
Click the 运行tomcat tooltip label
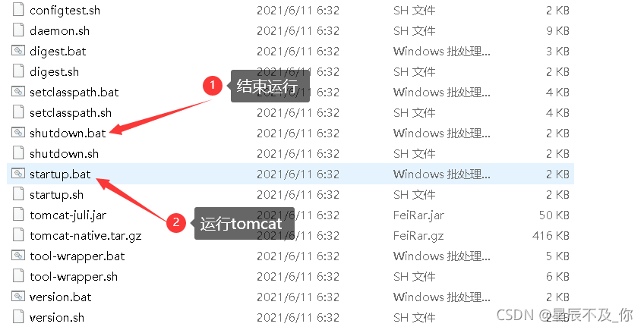245,224
